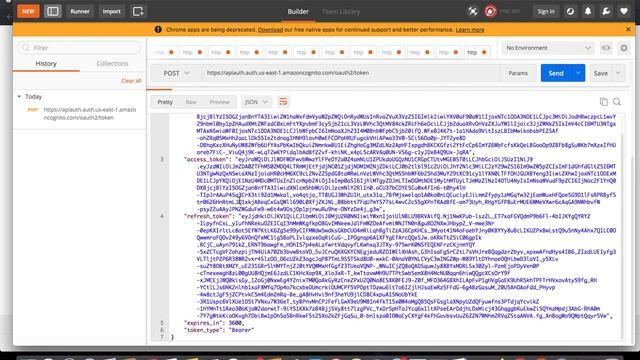The height and width of the screenshot is (360, 640).
Task: Open notifications bell
Action: pyautogui.click(x=588, y=11)
